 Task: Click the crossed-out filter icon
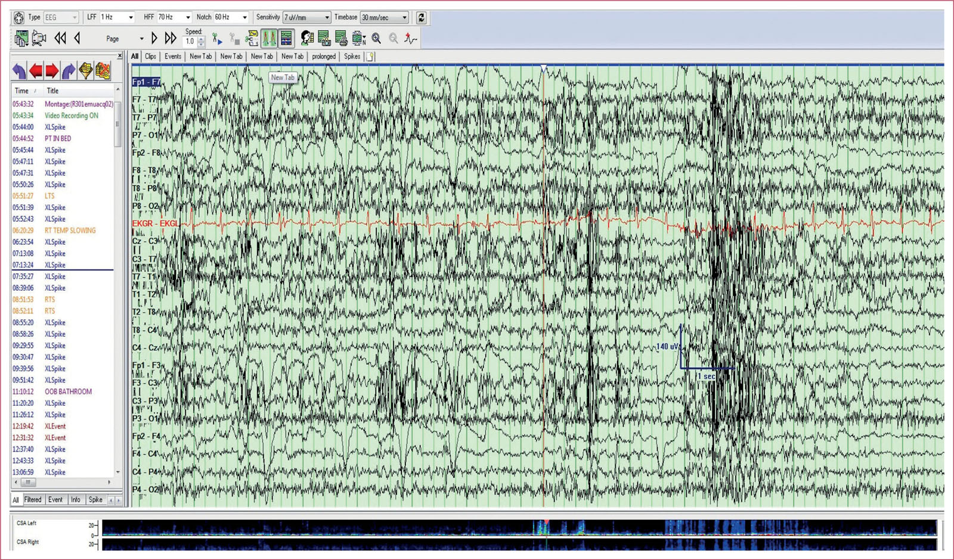point(103,71)
